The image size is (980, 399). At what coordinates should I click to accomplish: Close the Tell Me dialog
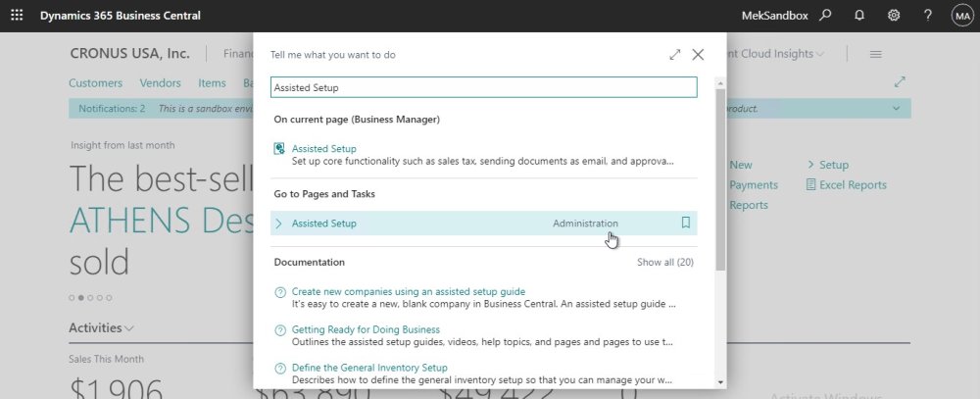click(x=698, y=55)
